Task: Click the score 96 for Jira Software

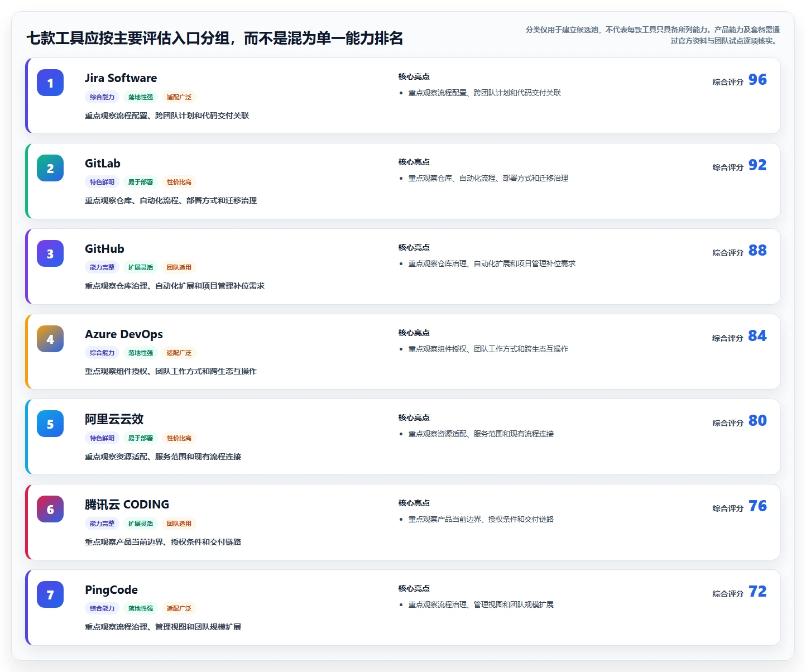Action: pos(757,80)
